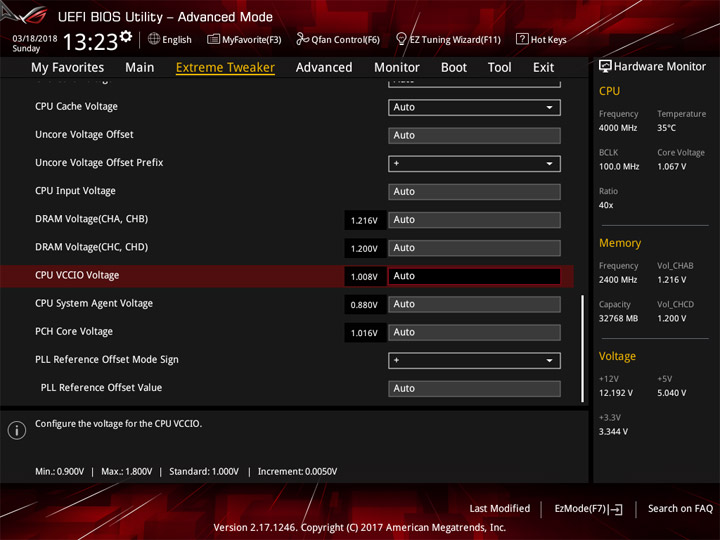Select the CPU System Agent Voltage label
Screen dimensions: 720x540
(x=94, y=304)
